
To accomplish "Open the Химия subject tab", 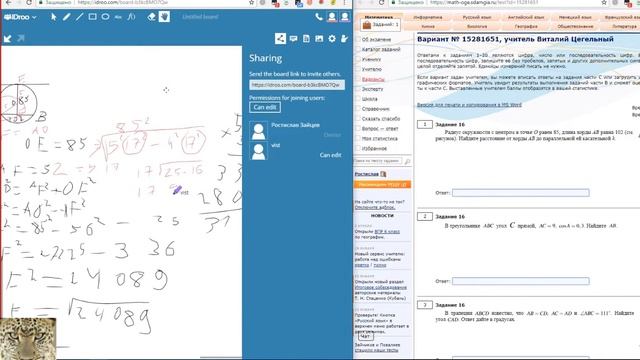I will point(427,27).
